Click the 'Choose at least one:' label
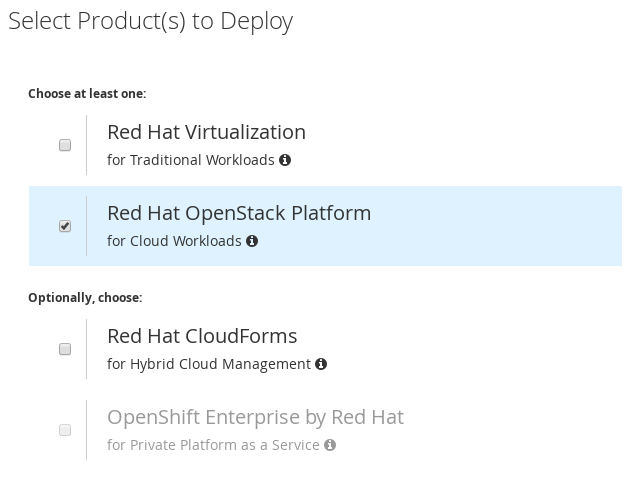The width and height of the screenshot is (642, 478). [87, 94]
